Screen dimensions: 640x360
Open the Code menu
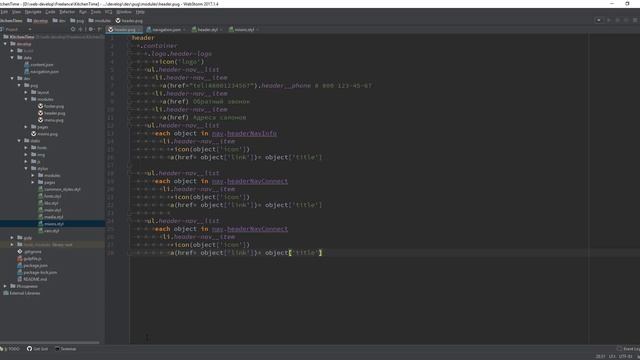(x=50, y=12)
